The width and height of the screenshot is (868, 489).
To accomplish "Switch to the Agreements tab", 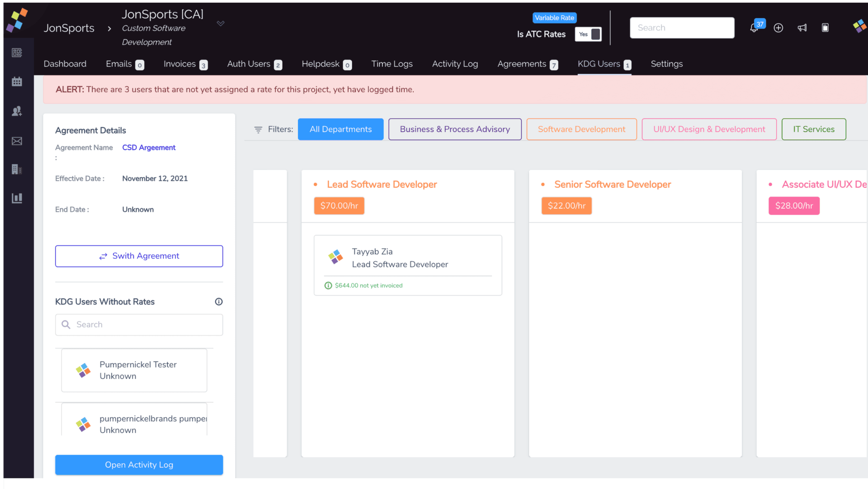I will tap(522, 64).
